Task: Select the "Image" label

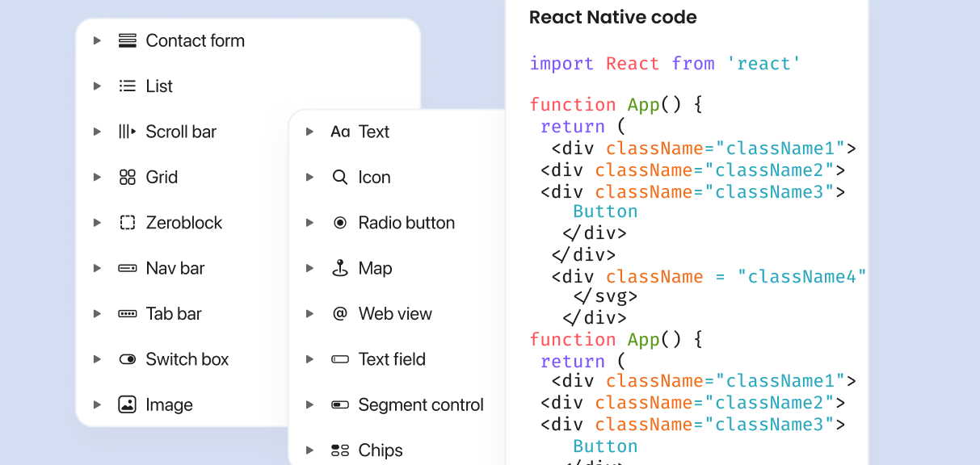Action: (x=169, y=405)
